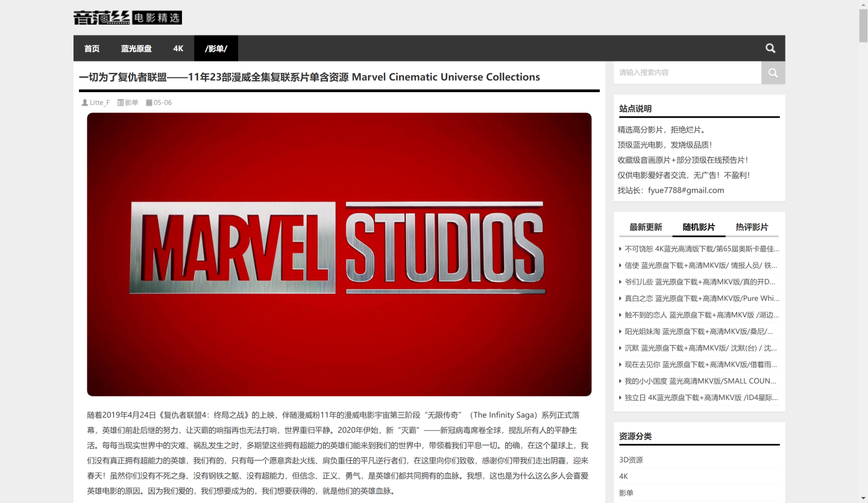Click the scrollbar up arrow
Viewport: 868px width, 503px height.
coord(863,4)
